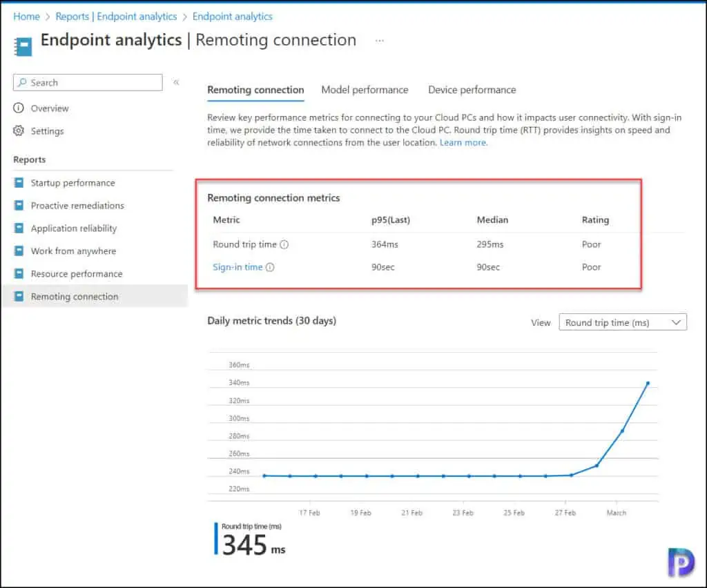Sort by the p95(Last) column header
The height and width of the screenshot is (588, 707).
point(391,220)
